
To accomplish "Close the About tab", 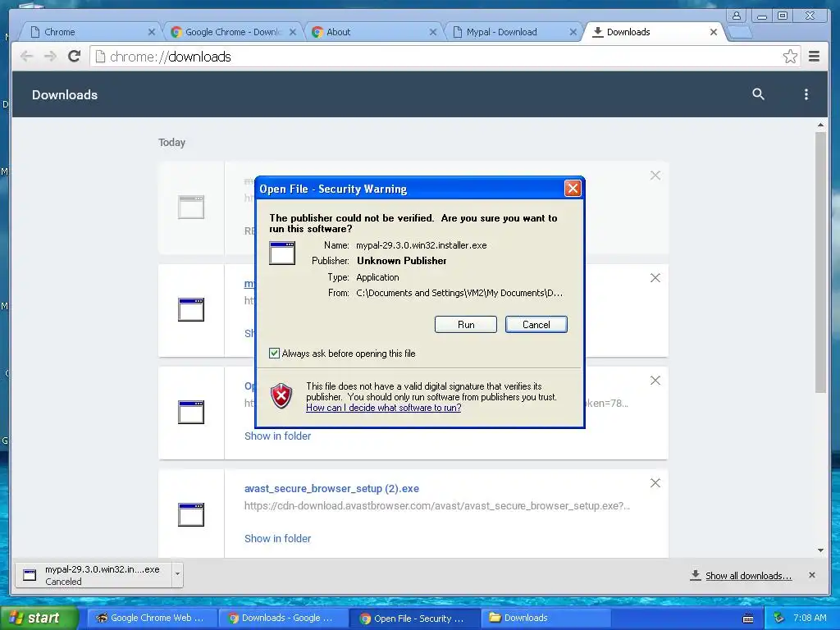I will [433, 32].
